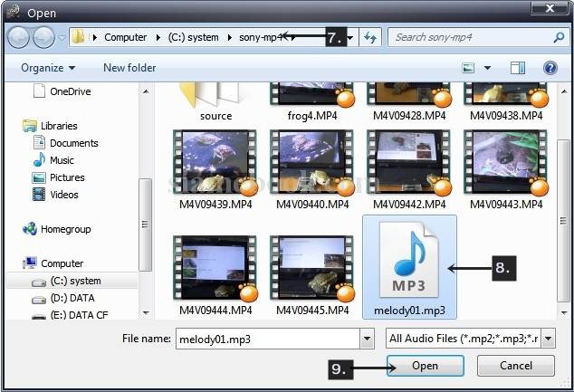Click the Change your view icon

[x=469, y=68]
